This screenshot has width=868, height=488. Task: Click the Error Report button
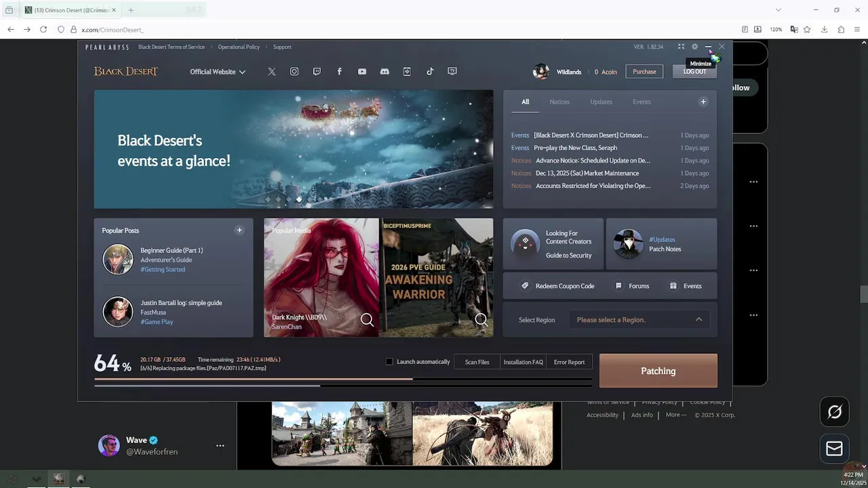point(569,362)
